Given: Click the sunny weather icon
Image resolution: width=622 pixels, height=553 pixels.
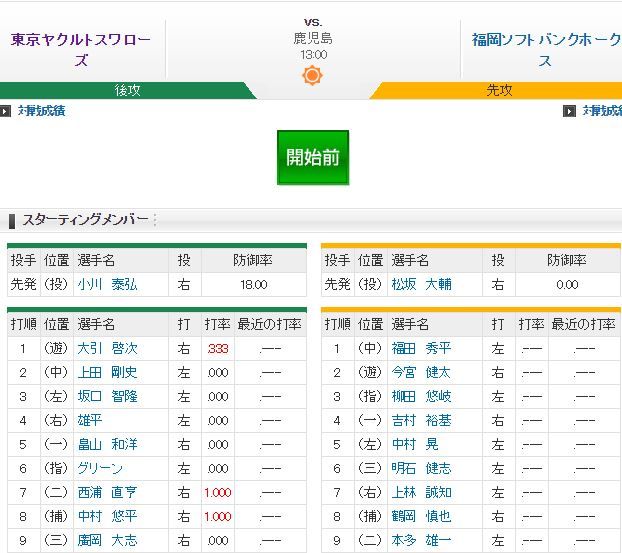Looking at the screenshot, I should [313, 75].
